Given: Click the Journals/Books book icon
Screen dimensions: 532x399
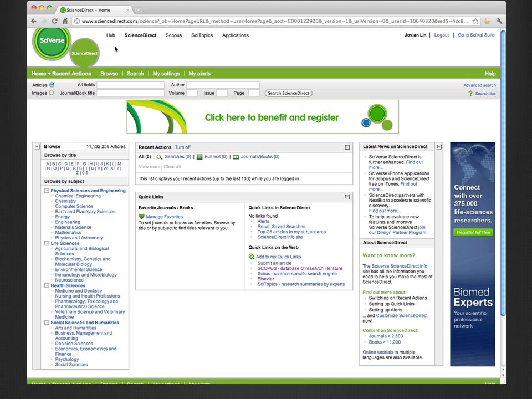Looking at the screenshot, I should (236, 157).
